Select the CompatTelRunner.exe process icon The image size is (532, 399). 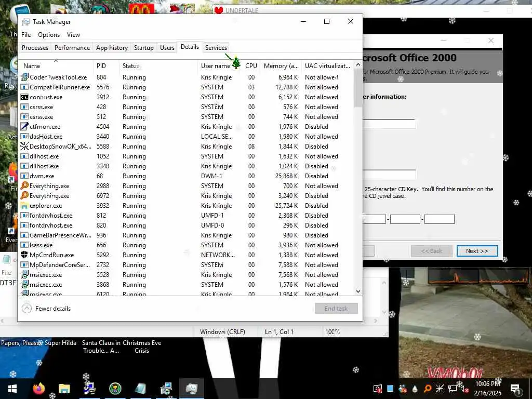[x=24, y=87]
